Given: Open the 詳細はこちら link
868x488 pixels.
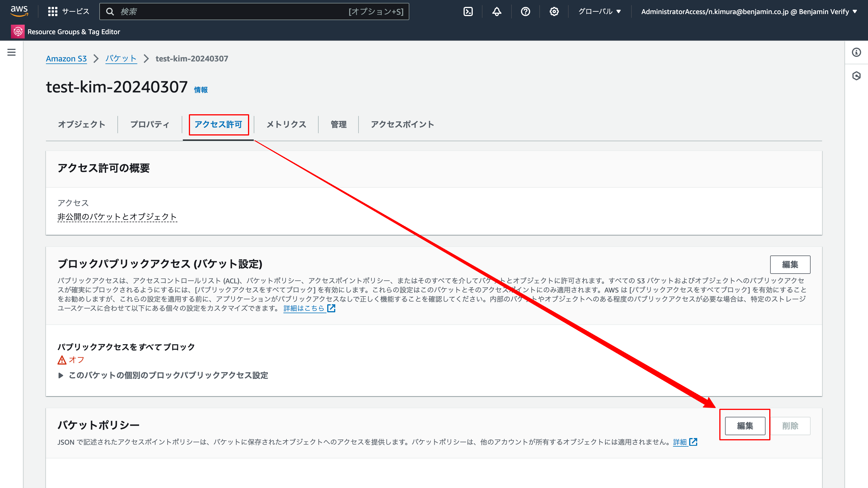Looking at the screenshot, I should point(304,308).
